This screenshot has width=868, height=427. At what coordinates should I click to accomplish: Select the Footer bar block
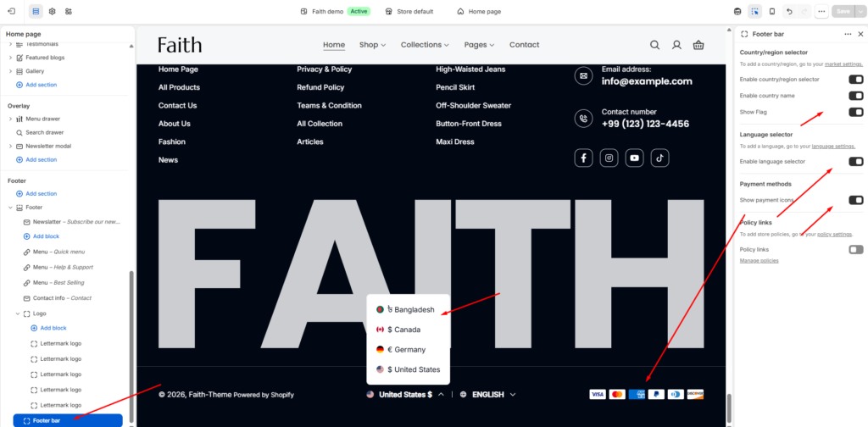tap(68, 421)
